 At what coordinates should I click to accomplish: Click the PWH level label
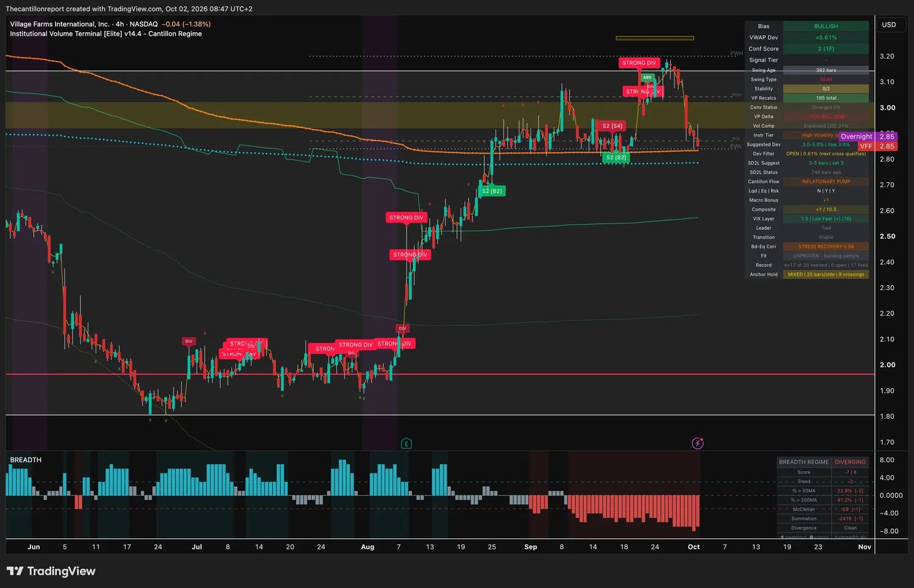coord(737,54)
